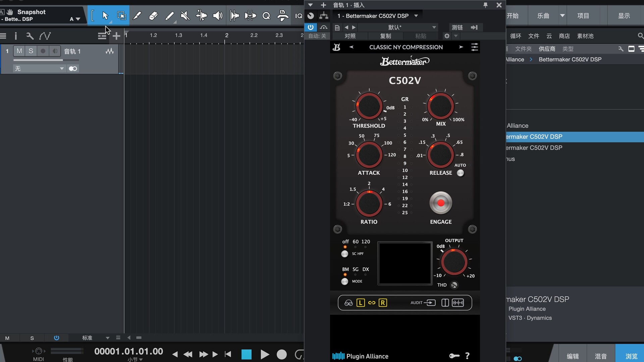This screenshot has width=644, height=362.
Task: Toggle the L channel button
Action: tap(361, 303)
